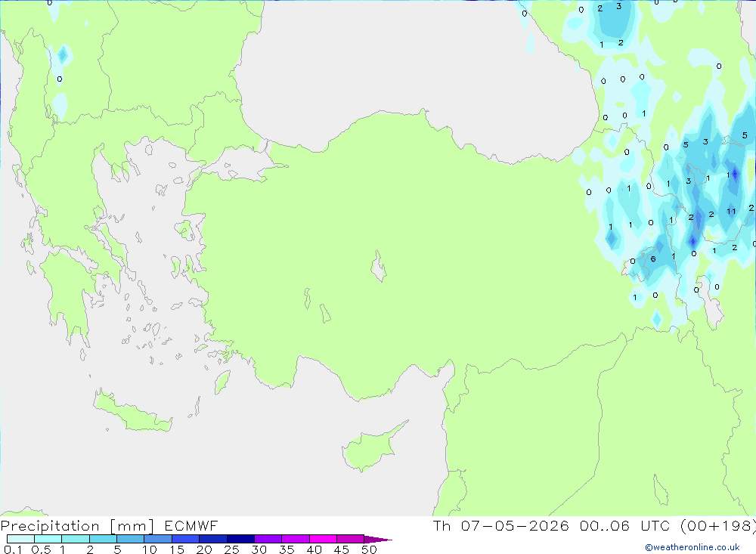Image resolution: width=756 pixels, height=554 pixels.
Task: Click the legend scale label "20"
Action: [x=204, y=549]
